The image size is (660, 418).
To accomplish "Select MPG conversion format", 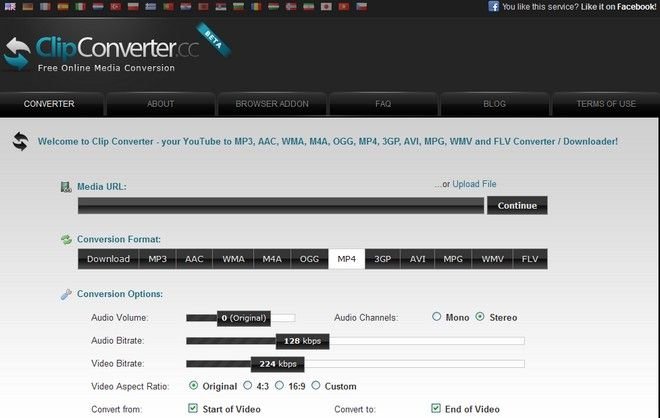I will (x=453, y=259).
